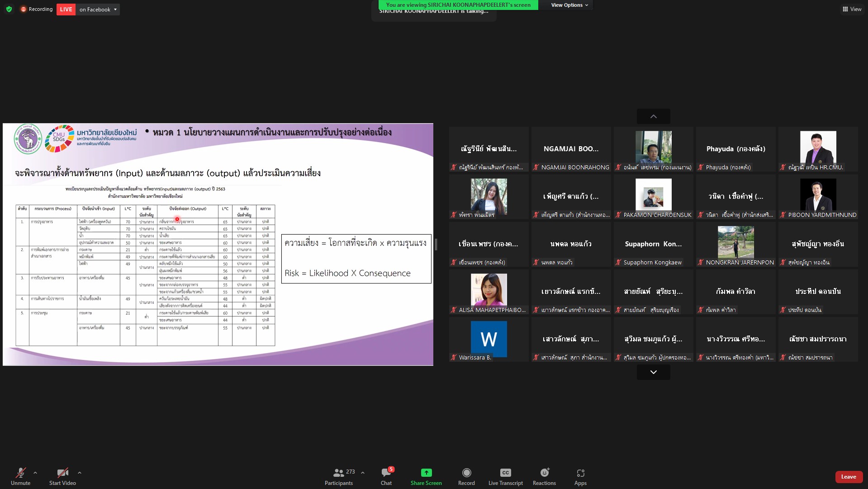This screenshot has height=489, width=868.
Task: Select ALISA MAHAPETPHAIBO participant video tile
Action: pyautogui.click(x=489, y=292)
